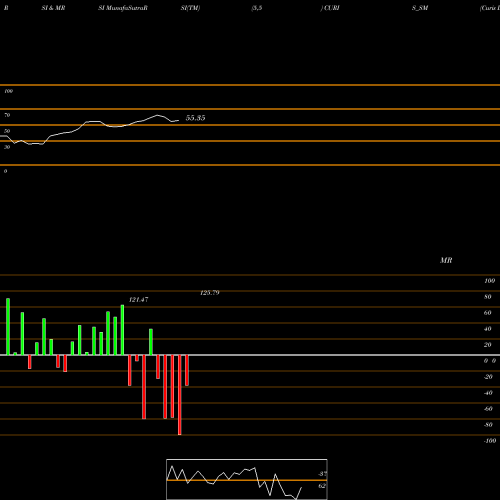
Task: Click the RSI value label 55.35
Action: [x=195, y=118]
